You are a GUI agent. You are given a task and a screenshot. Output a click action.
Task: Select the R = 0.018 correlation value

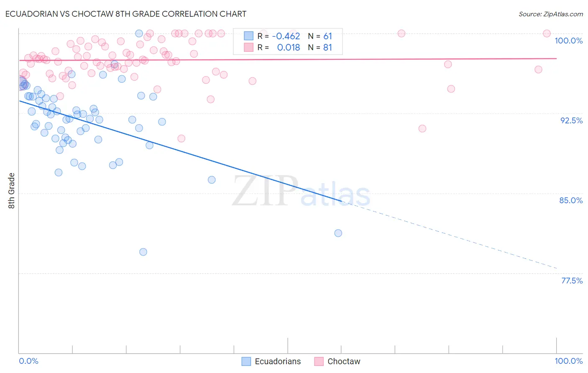279,47
